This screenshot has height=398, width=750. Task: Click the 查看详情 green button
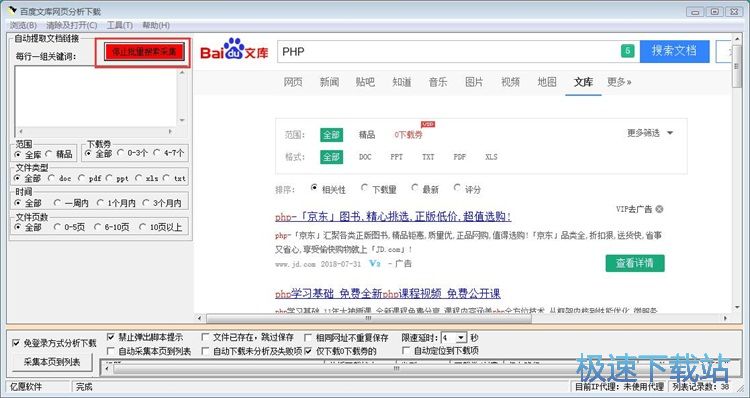(635, 263)
